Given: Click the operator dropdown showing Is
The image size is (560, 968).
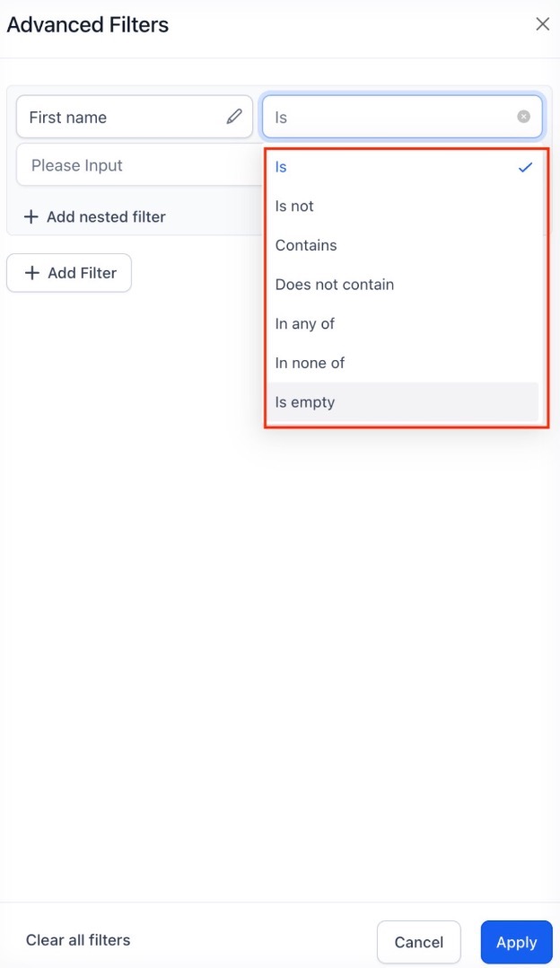Looking at the screenshot, I should [390, 117].
